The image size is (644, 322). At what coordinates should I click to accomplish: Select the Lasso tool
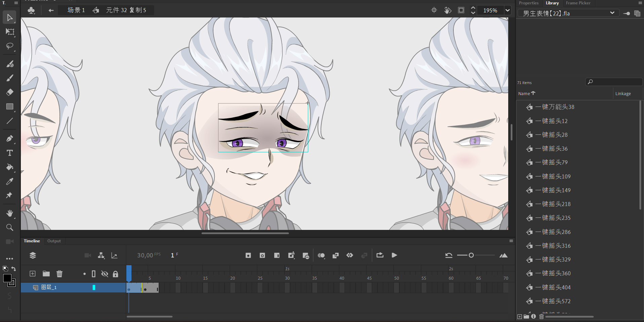tap(10, 46)
